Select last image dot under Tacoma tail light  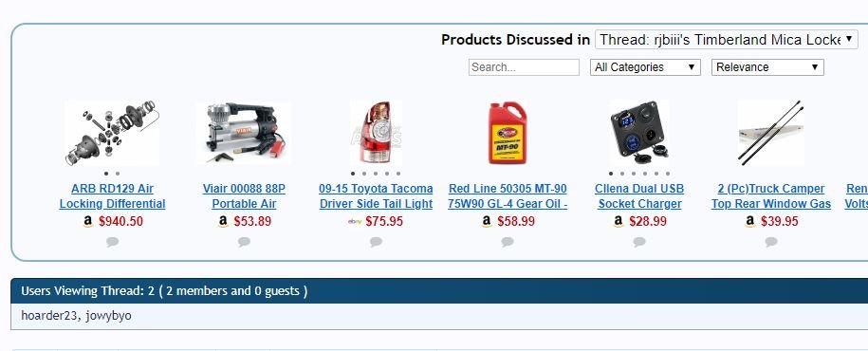398,174
